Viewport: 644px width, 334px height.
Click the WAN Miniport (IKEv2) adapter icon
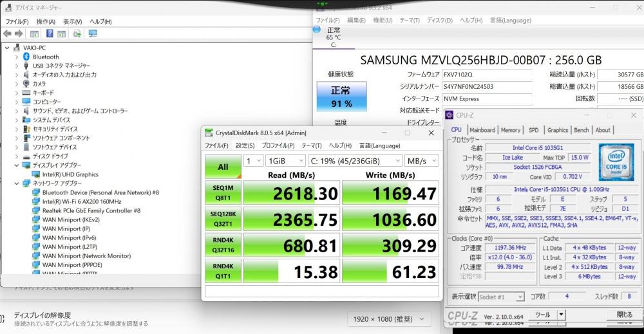(x=36, y=219)
